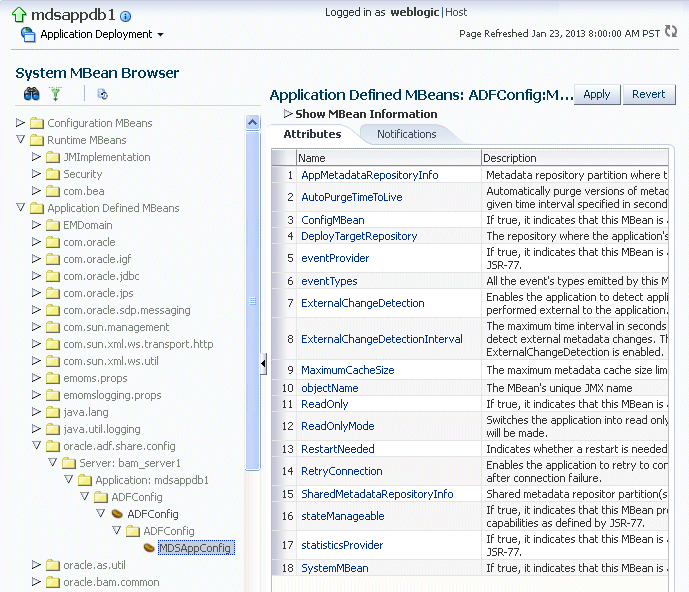
Task: Open the objectName attribute link
Action: [x=330, y=388]
